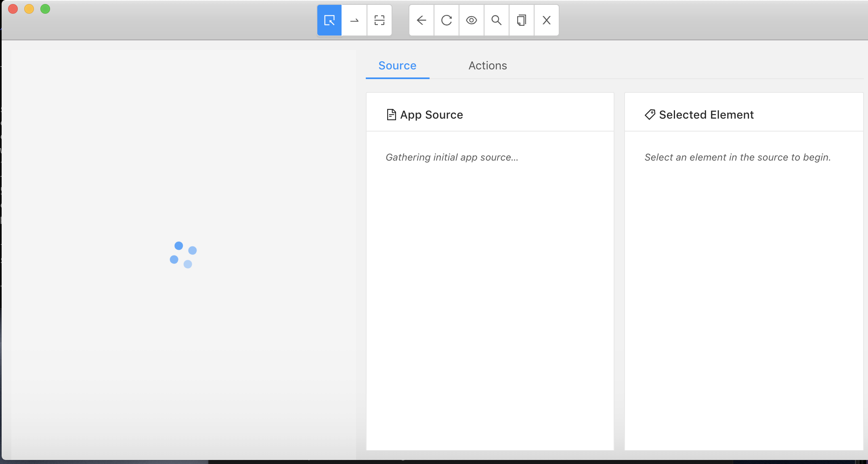The height and width of the screenshot is (464, 868).
Task: Click the Selected Element tag icon
Action: (650, 115)
